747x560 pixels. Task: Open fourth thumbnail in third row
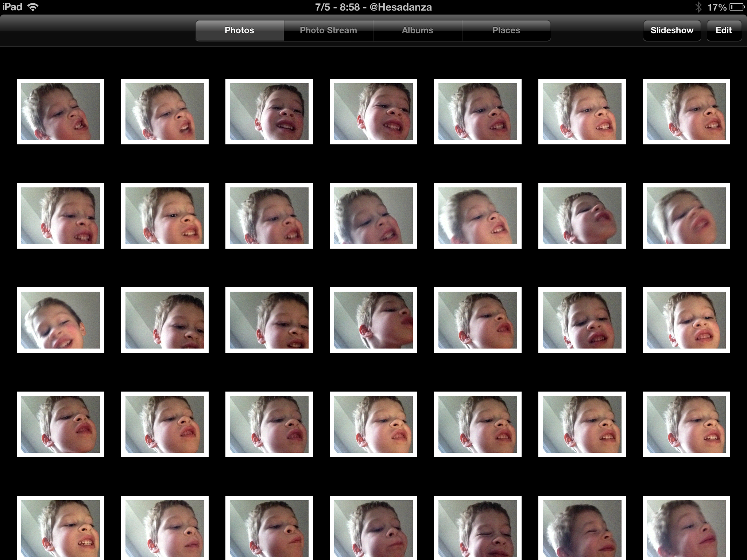373,320
